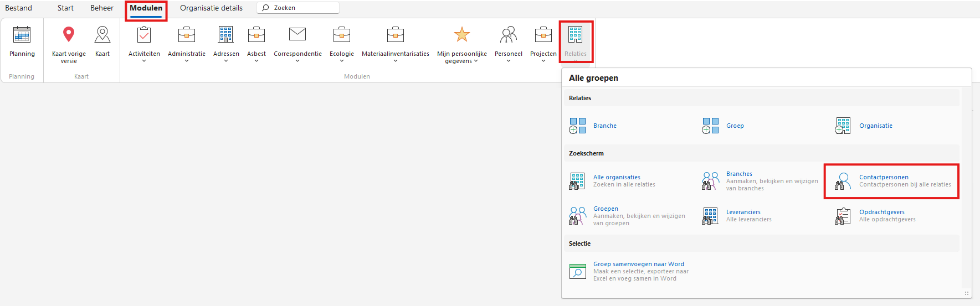Viewport: 980px width, 306px height.
Task: Open the Activiteiten clipboard icon
Action: click(x=144, y=35)
